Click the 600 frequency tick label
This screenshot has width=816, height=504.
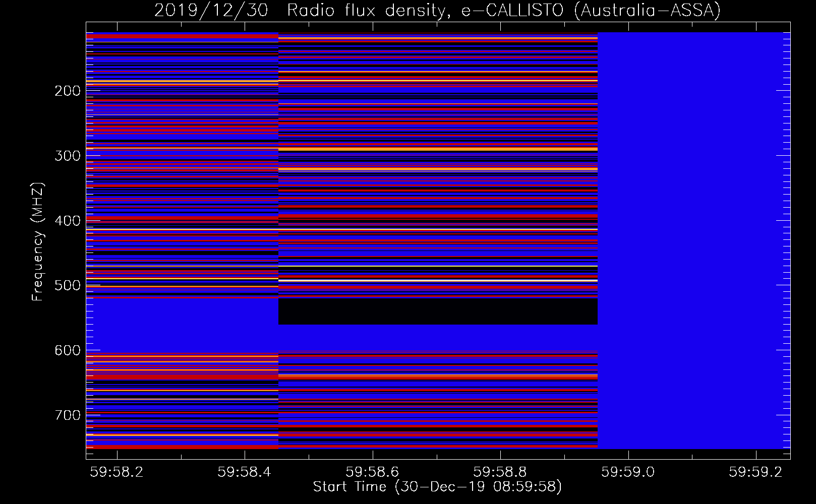(68, 350)
